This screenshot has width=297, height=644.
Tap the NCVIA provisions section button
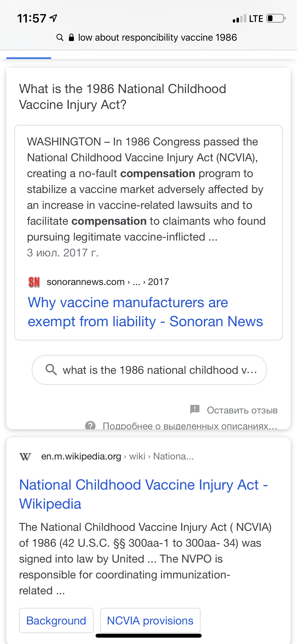[x=150, y=620]
